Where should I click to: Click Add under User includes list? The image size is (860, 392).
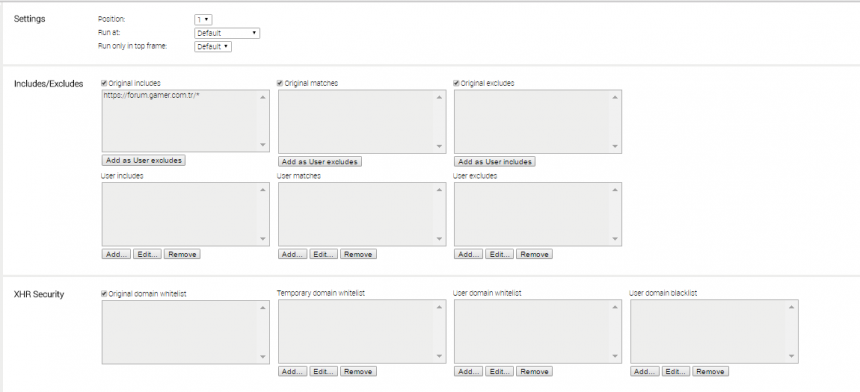click(x=116, y=254)
